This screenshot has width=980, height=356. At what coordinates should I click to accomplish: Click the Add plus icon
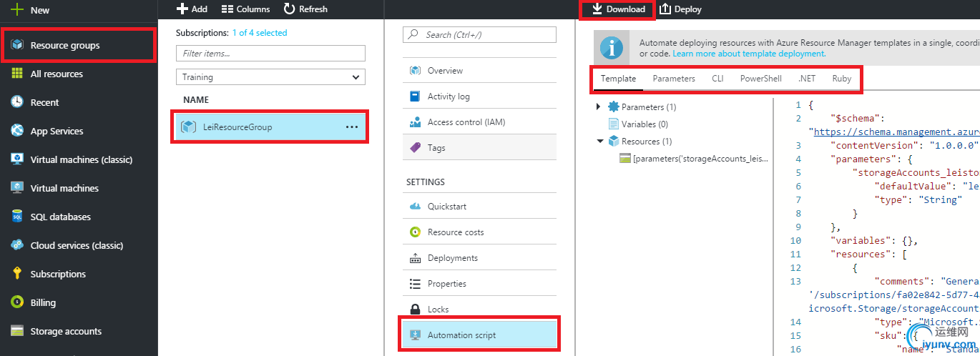point(182,9)
